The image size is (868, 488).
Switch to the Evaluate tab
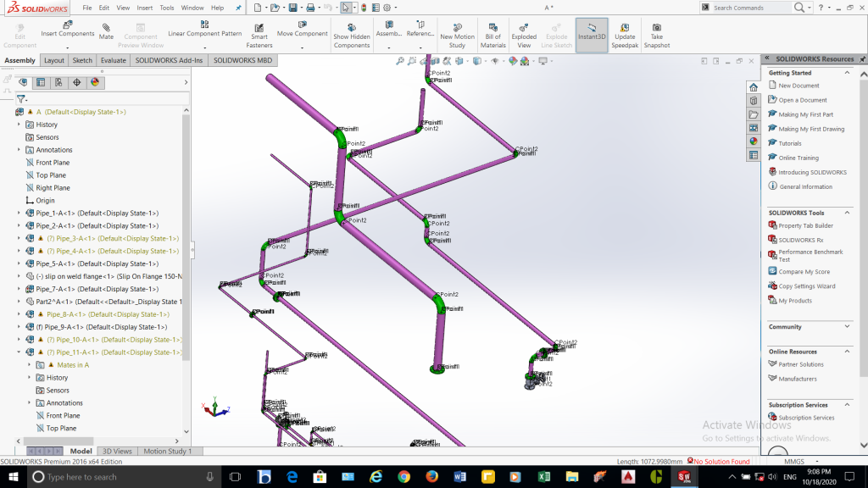(113, 61)
